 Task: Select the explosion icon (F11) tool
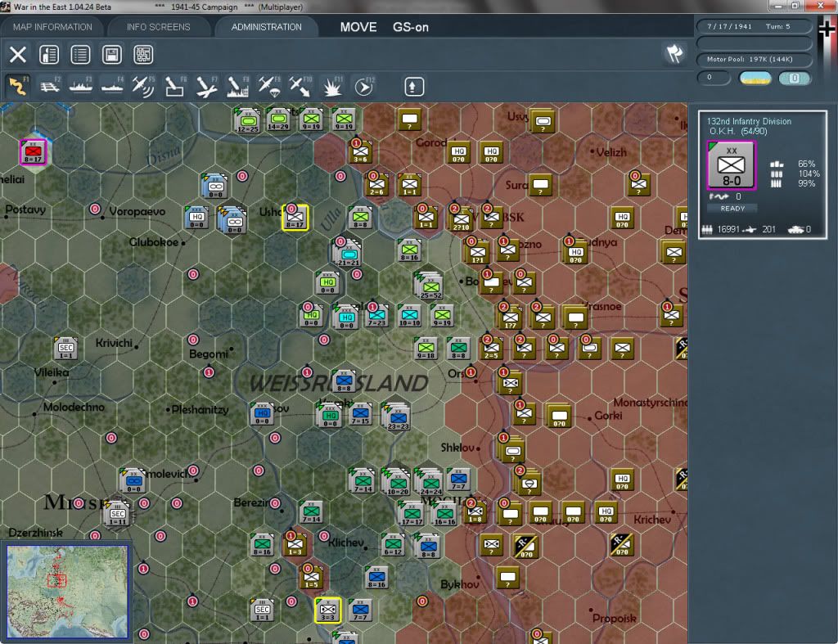coord(331,86)
